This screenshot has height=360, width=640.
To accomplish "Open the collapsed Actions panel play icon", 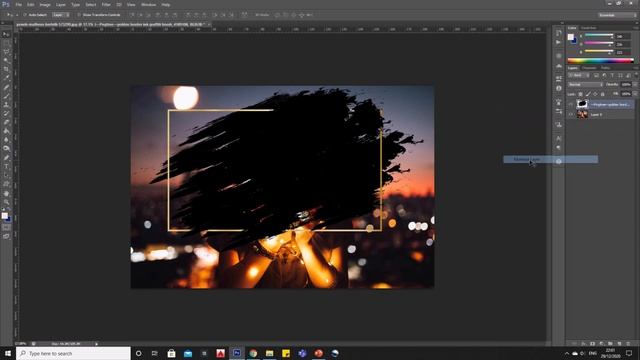I will click(x=558, y=42).
